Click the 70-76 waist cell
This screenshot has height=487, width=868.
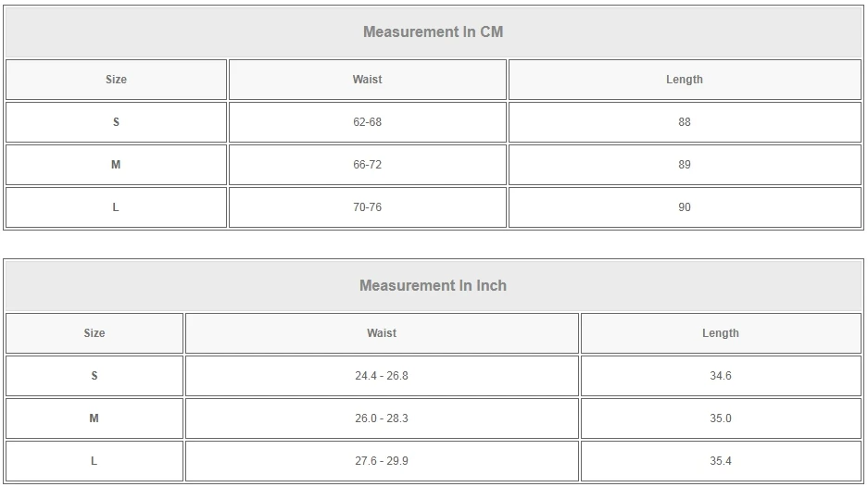(x=367, y=207)
